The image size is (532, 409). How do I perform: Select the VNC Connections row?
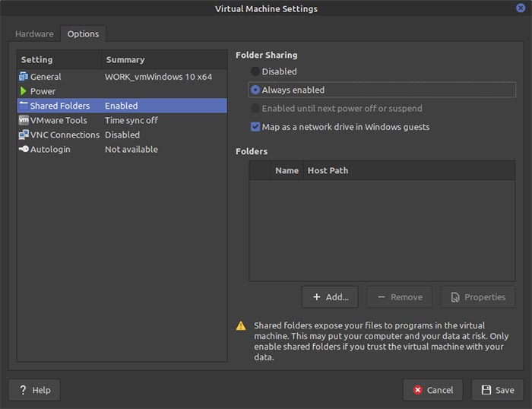tap(122, 135)
